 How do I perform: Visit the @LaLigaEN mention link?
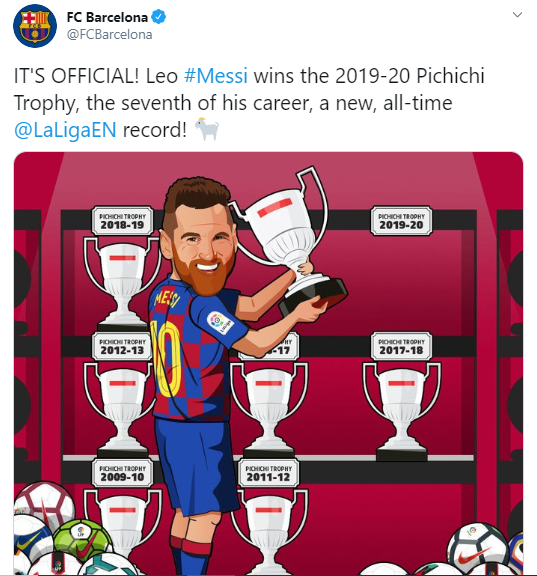(65, 130)
